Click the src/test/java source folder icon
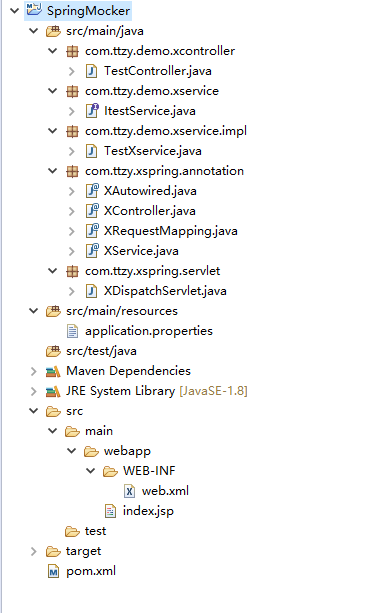The height and width of the screenshot is (613, 369). point(53,351)
